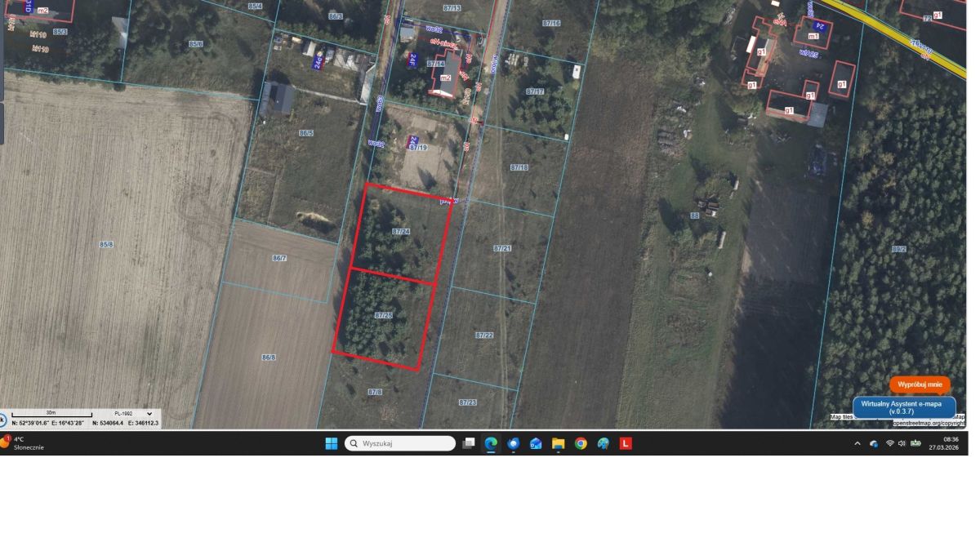Open Task View from taskbar

[469, 443]
